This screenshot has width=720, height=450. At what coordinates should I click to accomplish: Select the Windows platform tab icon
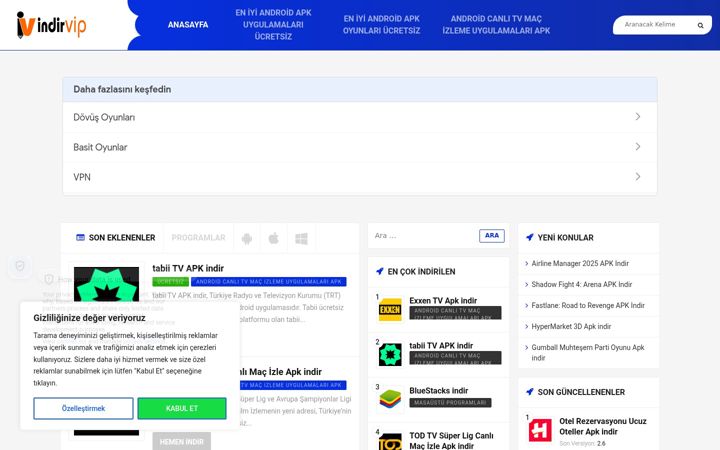[301, 238]
